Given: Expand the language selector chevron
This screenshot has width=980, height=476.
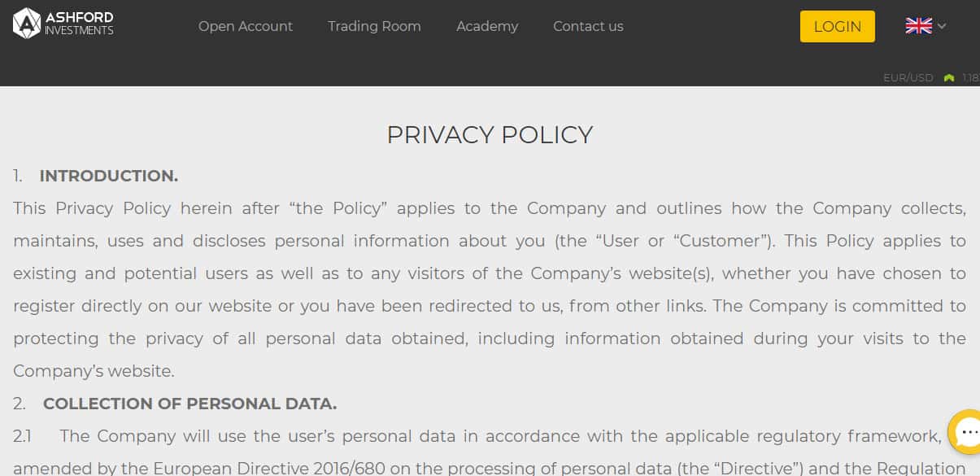Looking at the screenshot, I should click(x=942, y=26).
